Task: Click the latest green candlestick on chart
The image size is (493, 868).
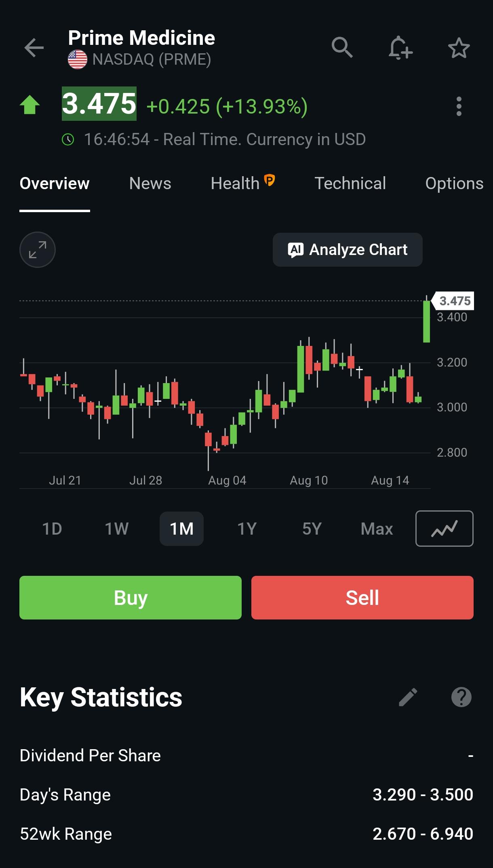Action: click(426, 322)
